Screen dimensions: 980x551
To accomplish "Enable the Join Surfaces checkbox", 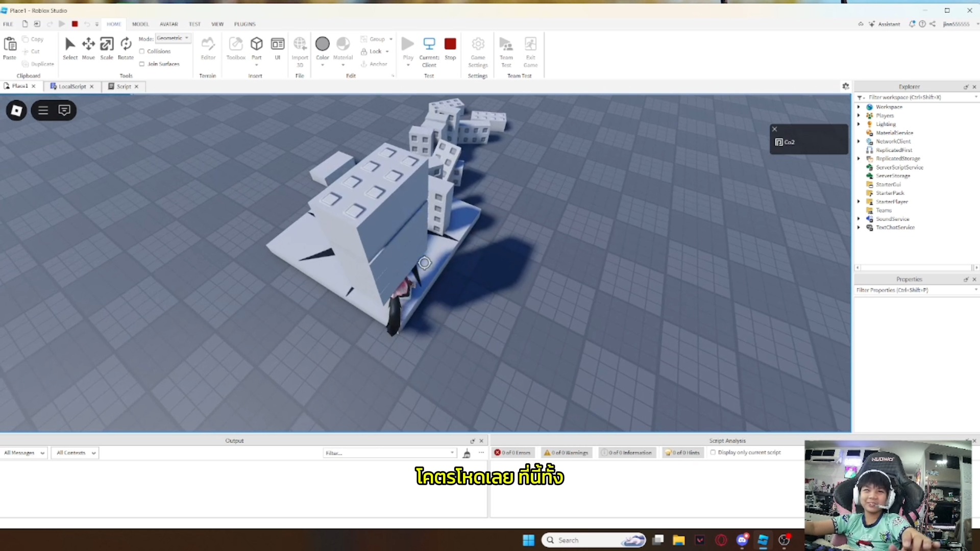I will tap(142, 64).
